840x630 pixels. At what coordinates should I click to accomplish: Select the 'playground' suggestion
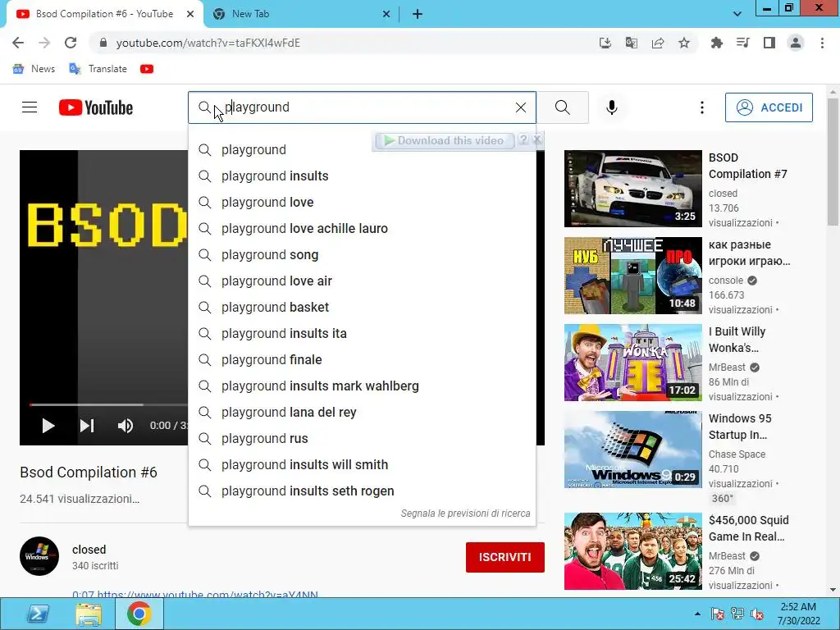362,149
